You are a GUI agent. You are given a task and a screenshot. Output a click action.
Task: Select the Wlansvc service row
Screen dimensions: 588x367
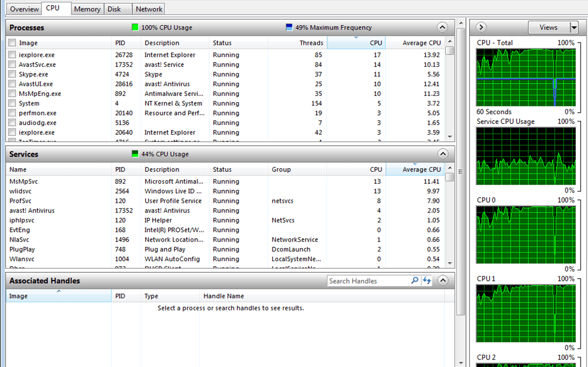[x=225, y=259]
